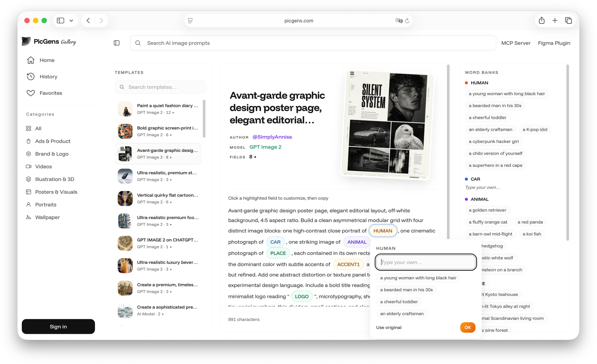Viewport: 597px width, 364px height.
Task: Select the ACCENT1 field in prompt
Action: click(348, 264)
